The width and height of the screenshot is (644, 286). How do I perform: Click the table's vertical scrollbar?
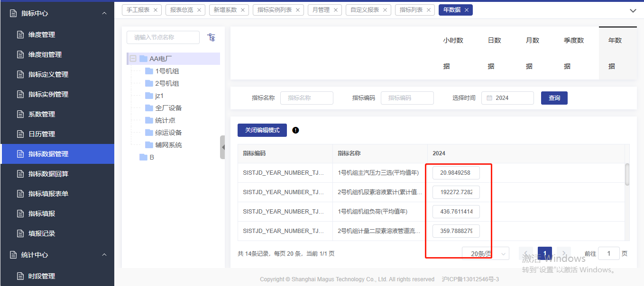[627, 174]
